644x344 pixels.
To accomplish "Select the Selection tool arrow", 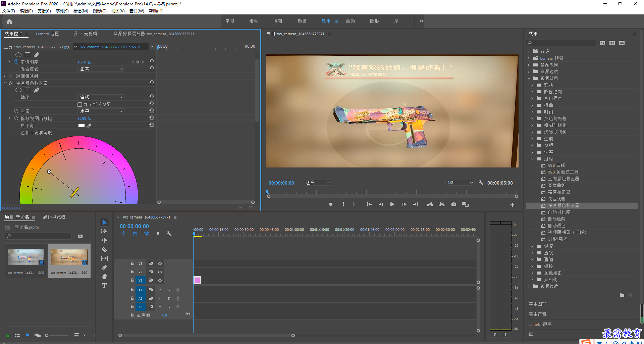I will tap(104, 222).
